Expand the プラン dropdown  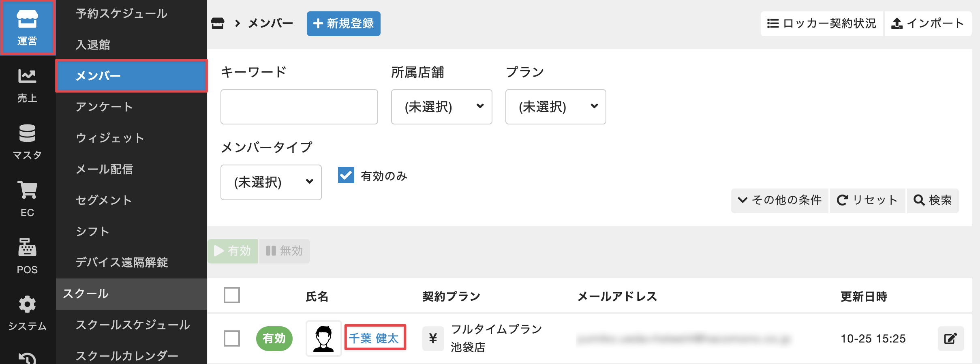coord(555,107)
